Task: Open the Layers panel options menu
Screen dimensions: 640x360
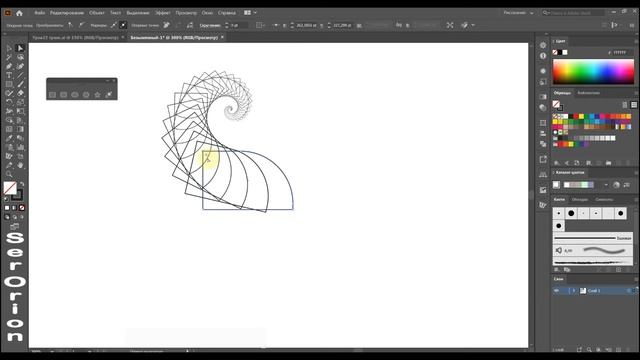Action: coord(636,279)
